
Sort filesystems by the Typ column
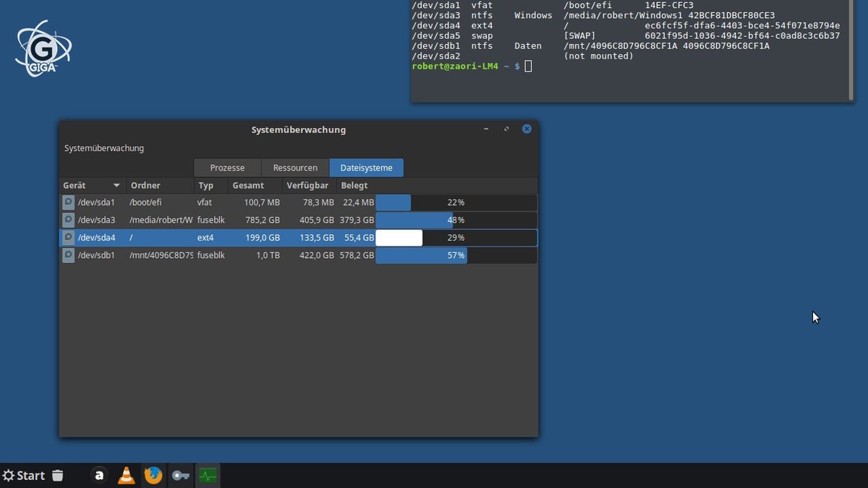[208, 185]
